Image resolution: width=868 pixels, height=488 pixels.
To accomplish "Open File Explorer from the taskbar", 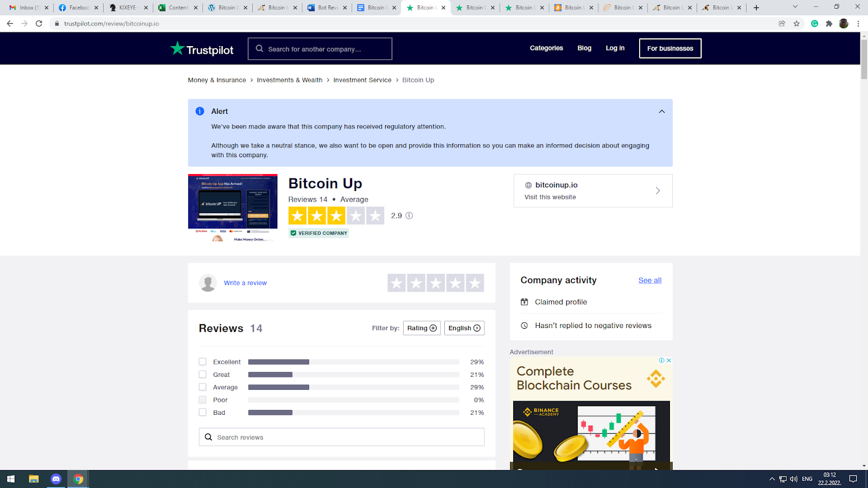I will coord(34,479).
